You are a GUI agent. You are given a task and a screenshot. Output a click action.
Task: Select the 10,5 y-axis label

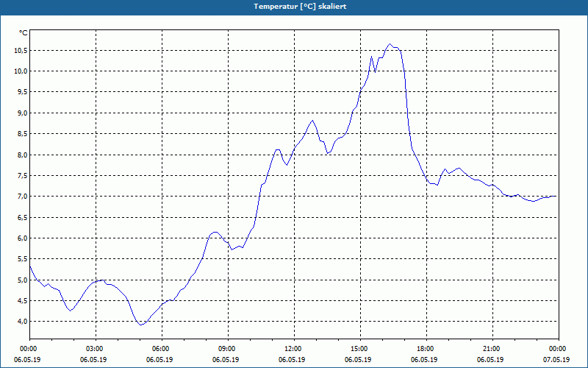21,50
